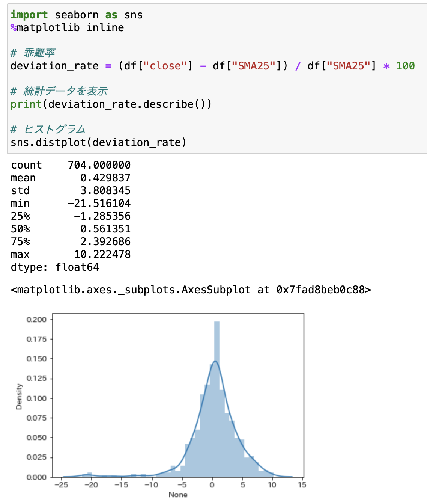Click the matplotlib AxesSubplot output text
Image resolution: width=427 pixels, height=504 pixels.
tap(191, 290)
